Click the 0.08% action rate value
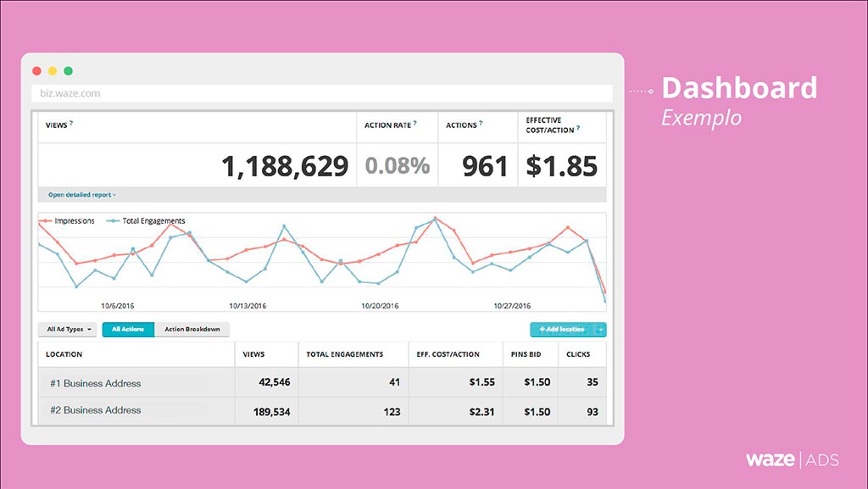 pos(398,165)
